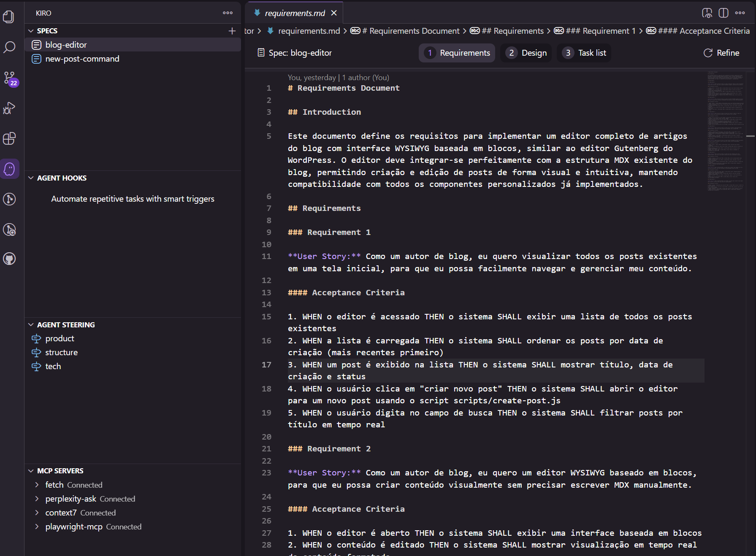Click the '### Requirement 2' heading line

pyautogui.click(x=329, y=448)
